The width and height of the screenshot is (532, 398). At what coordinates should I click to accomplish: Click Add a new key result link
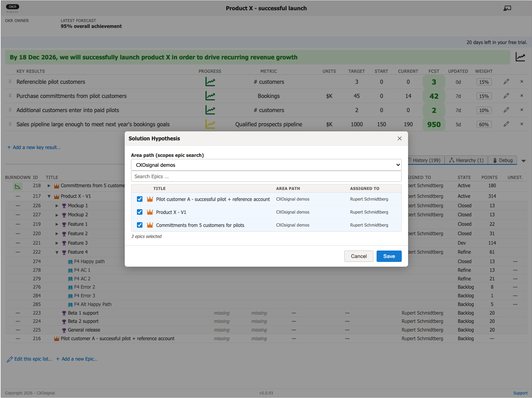tap(34, 147)
